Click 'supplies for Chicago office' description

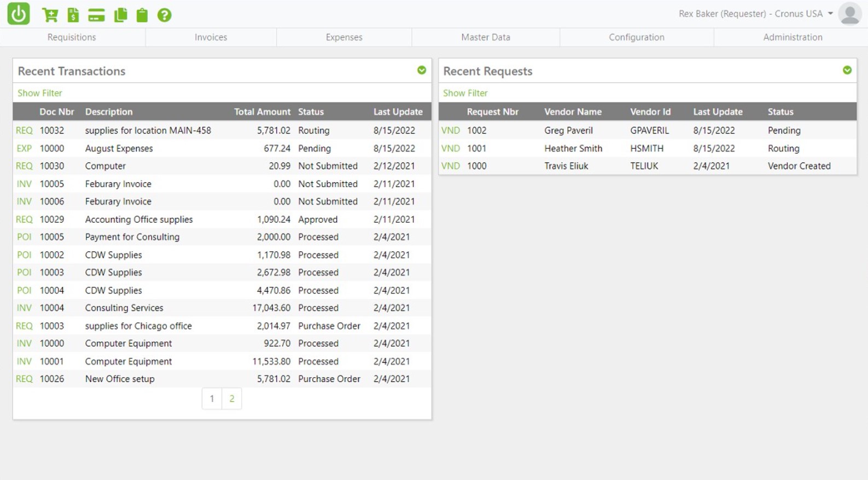pyautogui.click(x=138, y=326)
